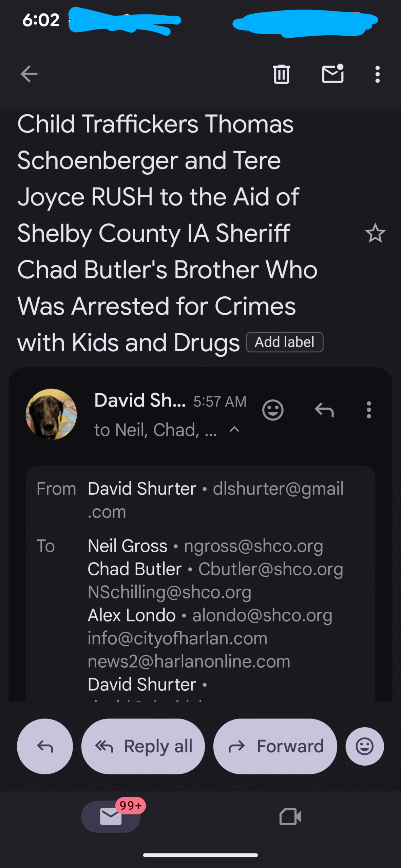Open message three-dot options menu
This screenshot has height=868, width=401.
point(369,410)
